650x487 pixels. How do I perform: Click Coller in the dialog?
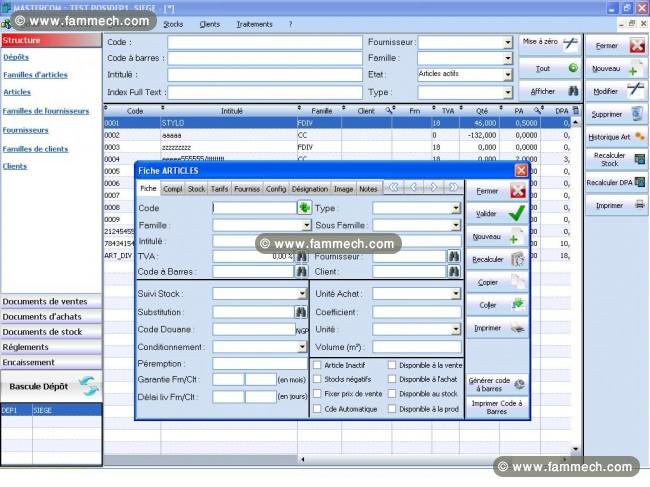click(497, 305)
